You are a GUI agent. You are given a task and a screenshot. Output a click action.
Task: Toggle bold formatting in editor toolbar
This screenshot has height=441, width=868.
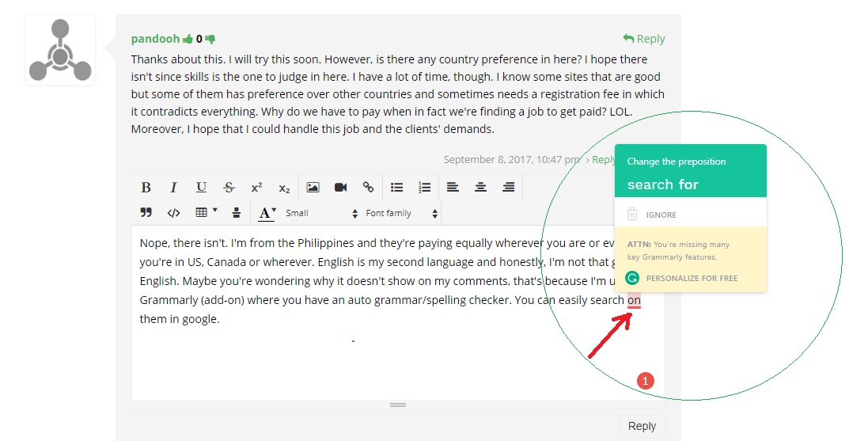pos(146,188)
